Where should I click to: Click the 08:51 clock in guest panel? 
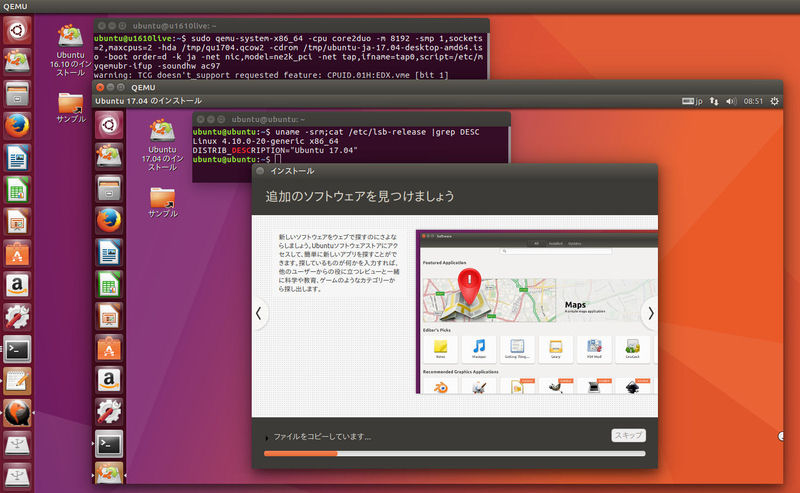pyautogui.click(x=753, y=101)
